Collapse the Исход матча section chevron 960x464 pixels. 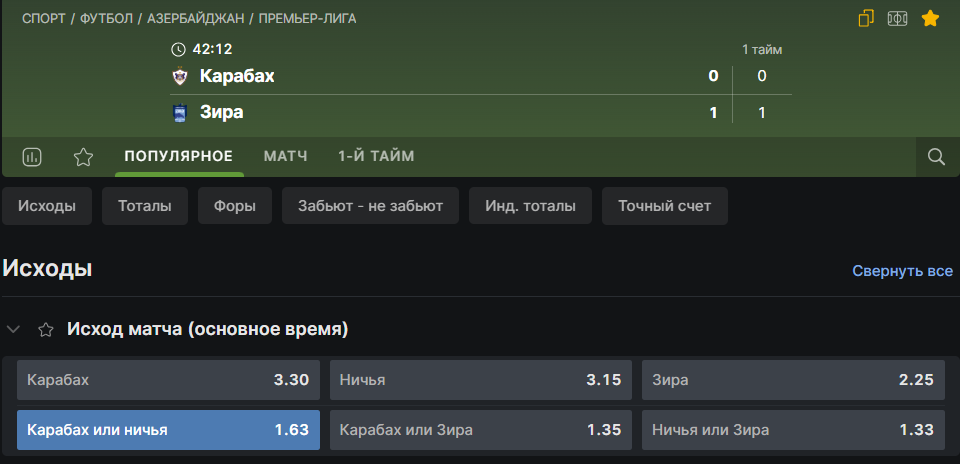(14, 329)
